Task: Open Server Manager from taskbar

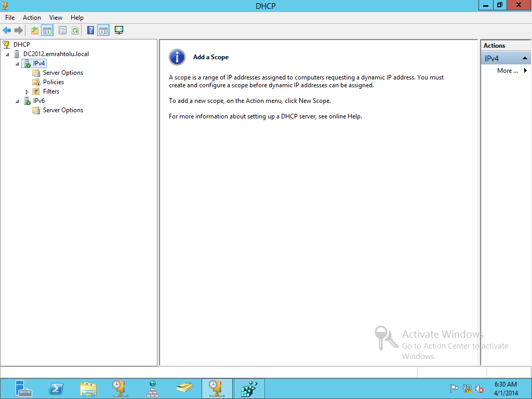Action: pos(23,389)
